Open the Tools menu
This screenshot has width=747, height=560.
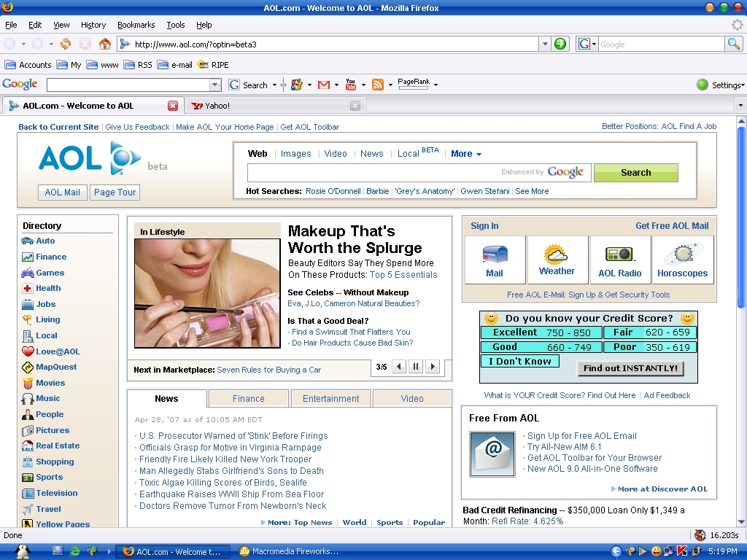tap(175, 25)
